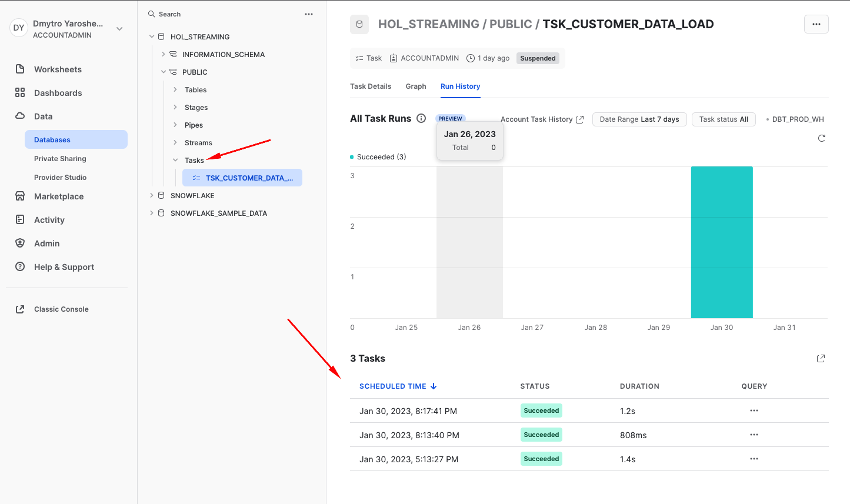Image resolution: width=850 pixels, height=504 pixels.
Task: Select the Jan 30 bar in the chart
Action: (x=722, y=241)
